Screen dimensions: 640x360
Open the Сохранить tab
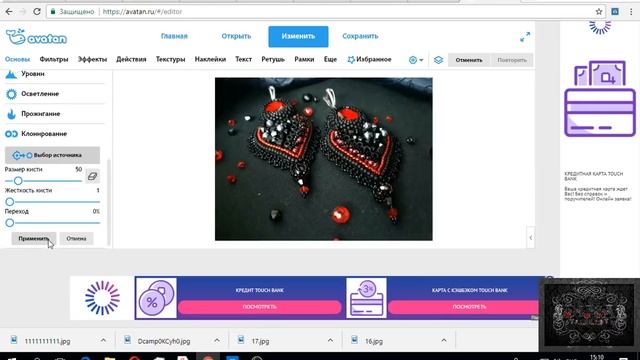(x=360, y=36)
